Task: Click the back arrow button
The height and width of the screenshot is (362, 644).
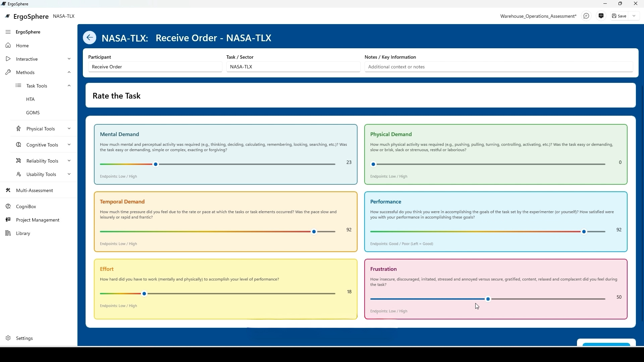Action: pos(90,38)
